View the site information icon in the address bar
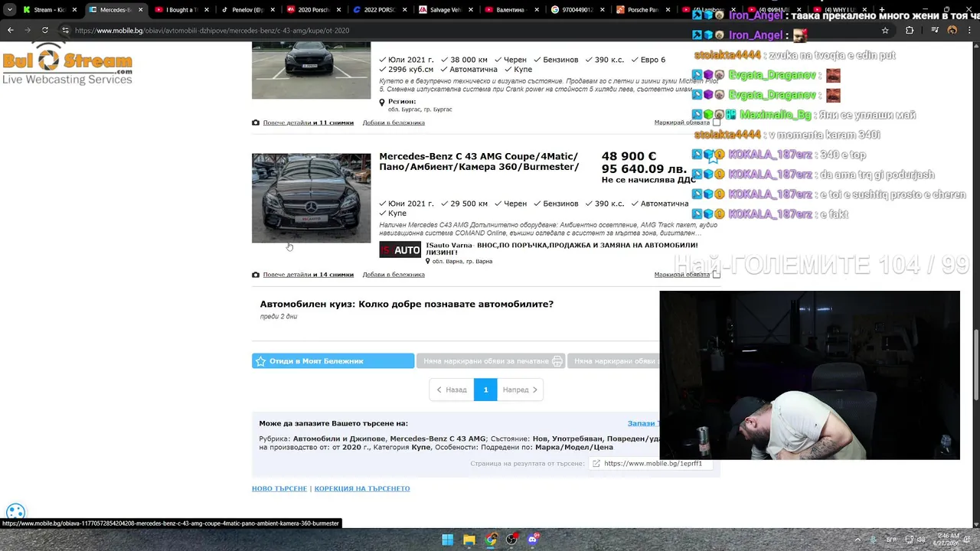 [65, 30]
